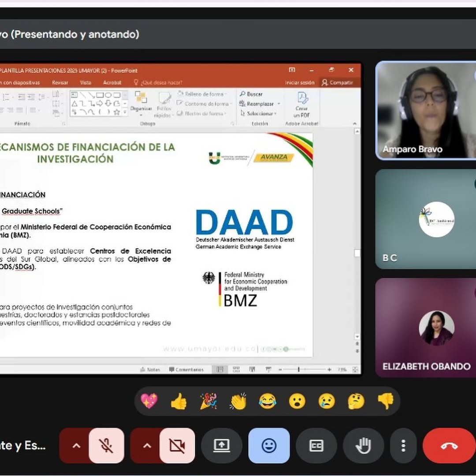Select Elizabeth Obando's participant tile

(x=426, y=327)
